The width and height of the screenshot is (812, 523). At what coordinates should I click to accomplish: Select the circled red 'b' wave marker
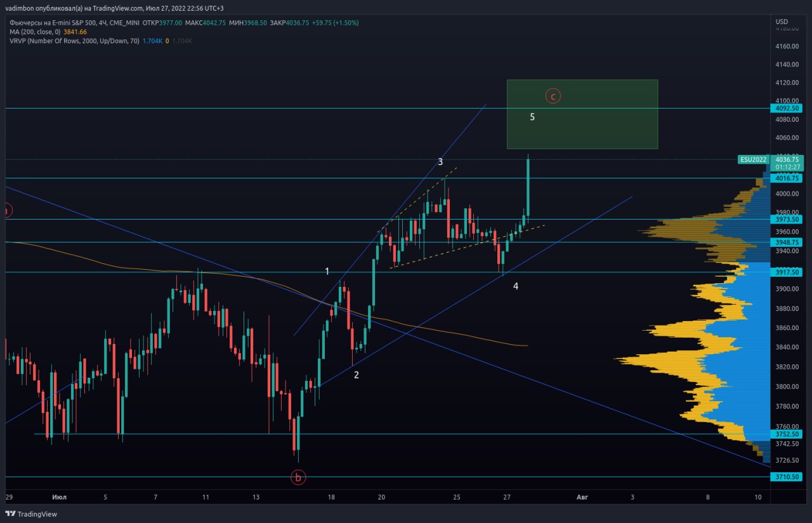[298, 477]
